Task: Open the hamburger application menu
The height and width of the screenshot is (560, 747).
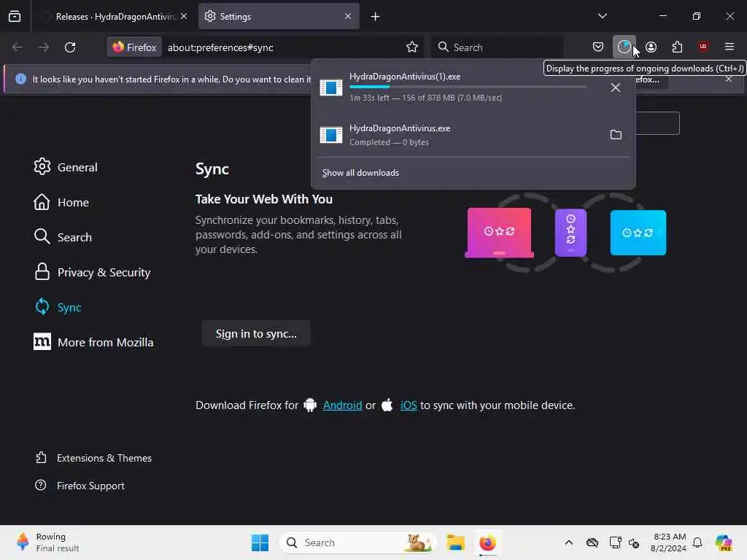Action: pyautogui.click(x=729, y=47)
